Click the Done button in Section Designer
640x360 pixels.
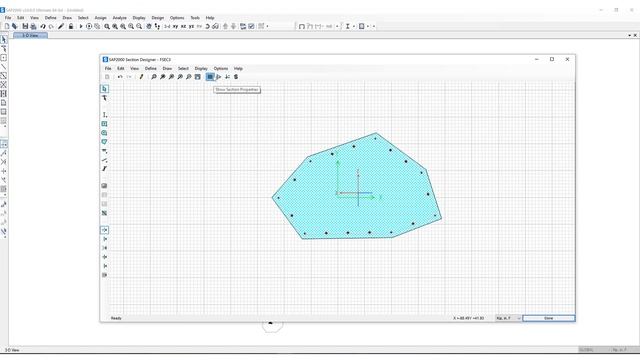549,318
